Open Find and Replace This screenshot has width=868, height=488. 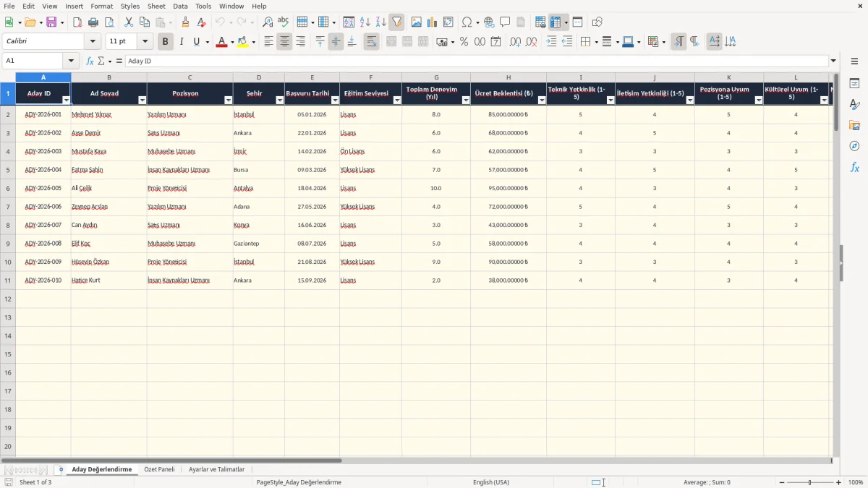[268, 22]
